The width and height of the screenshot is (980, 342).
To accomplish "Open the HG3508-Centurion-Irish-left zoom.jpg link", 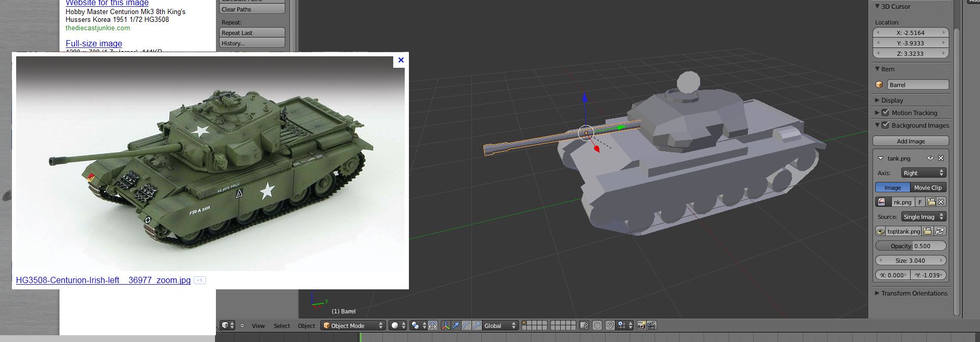I will coord(103,280).
